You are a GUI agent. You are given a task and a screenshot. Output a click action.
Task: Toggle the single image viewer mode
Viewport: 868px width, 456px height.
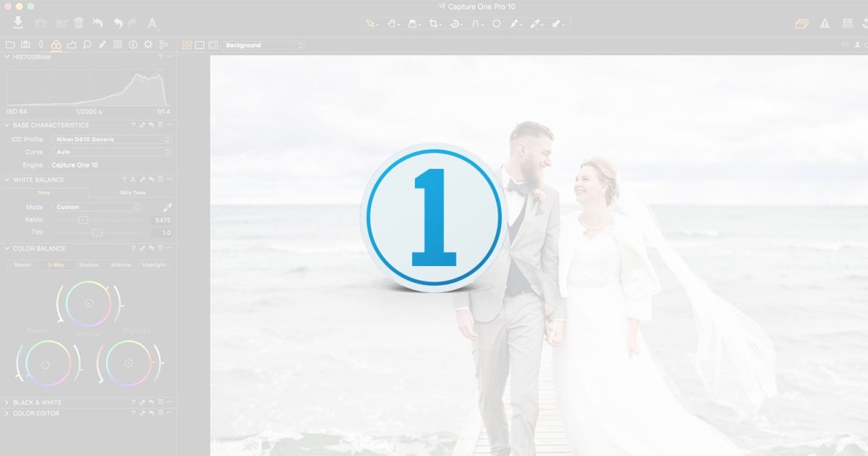(x=200, y=45)
